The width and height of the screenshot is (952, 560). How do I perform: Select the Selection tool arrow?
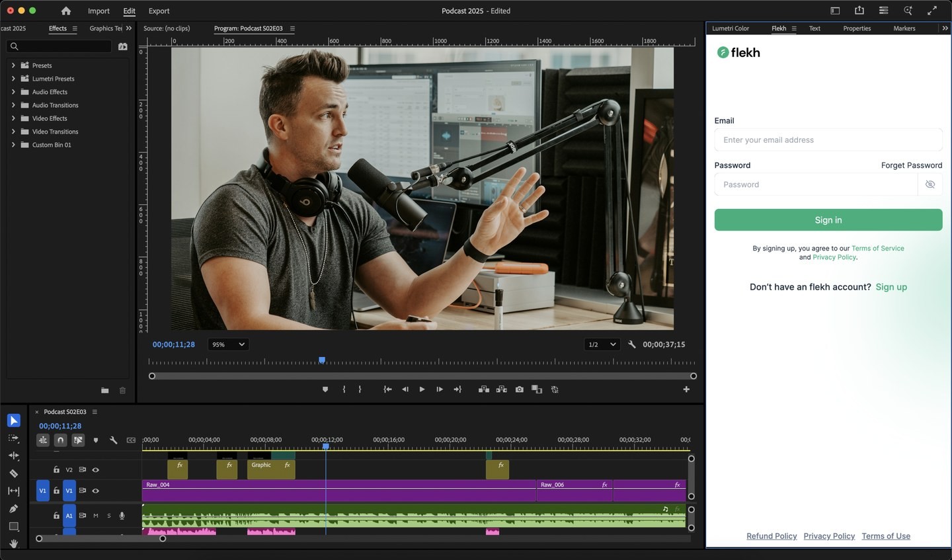click(x=14, y=420)
